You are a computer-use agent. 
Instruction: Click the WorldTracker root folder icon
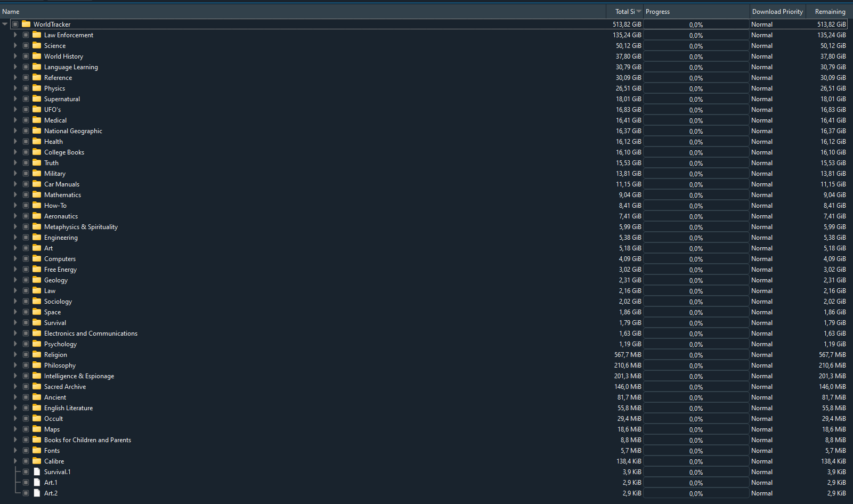click(x=26, y=24)
